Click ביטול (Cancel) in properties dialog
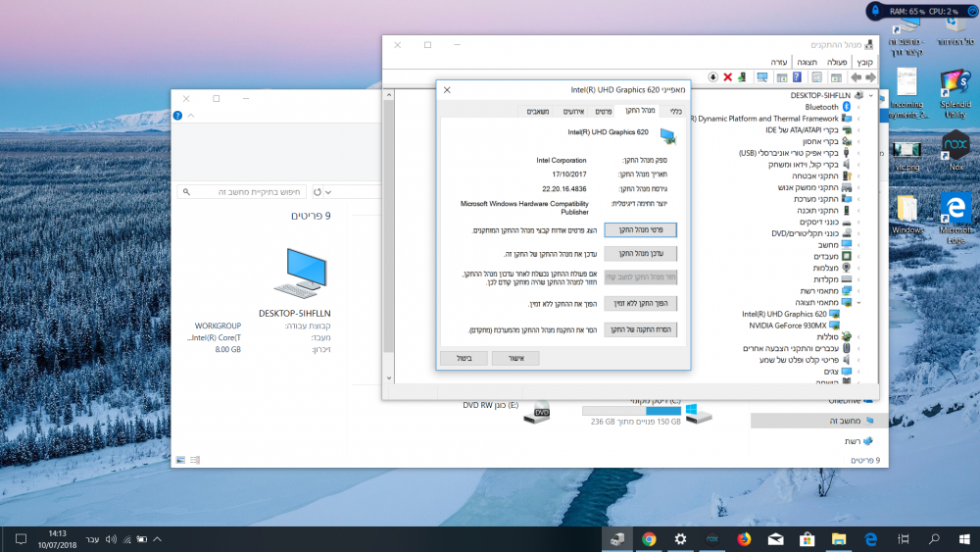Viewport: 980px width, 552px height. coord(464,358)
